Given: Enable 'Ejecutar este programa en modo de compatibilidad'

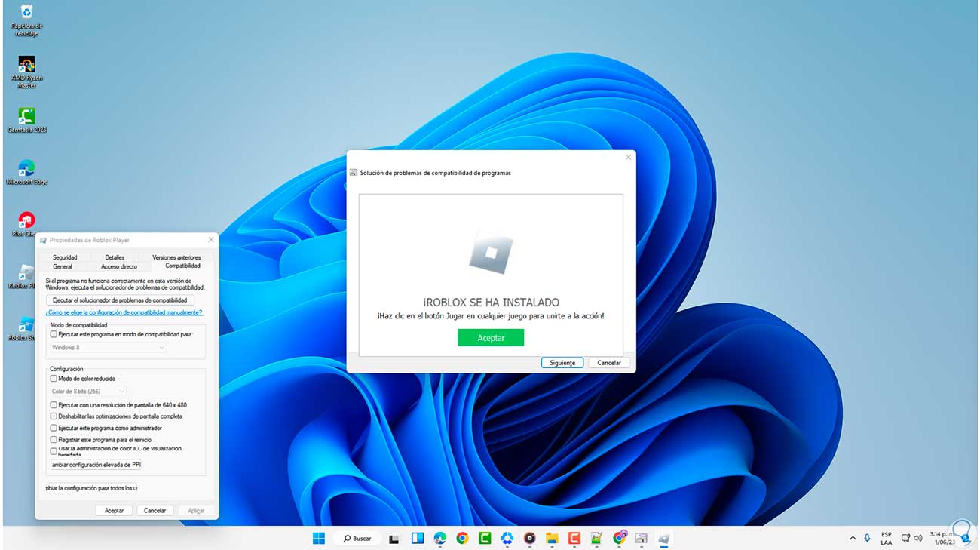Looking at the screenshot, I should tap(54, 333).
